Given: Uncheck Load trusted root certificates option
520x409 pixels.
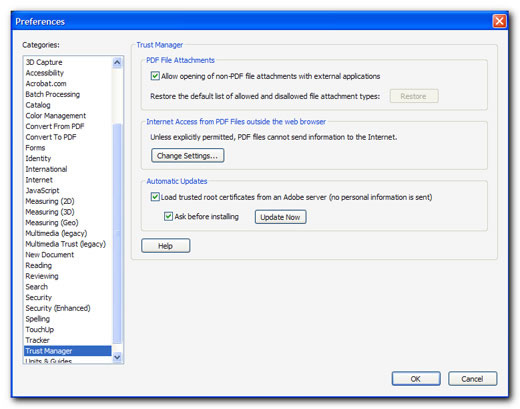Looking at the screenshot, I should click(x=155, y=197).
